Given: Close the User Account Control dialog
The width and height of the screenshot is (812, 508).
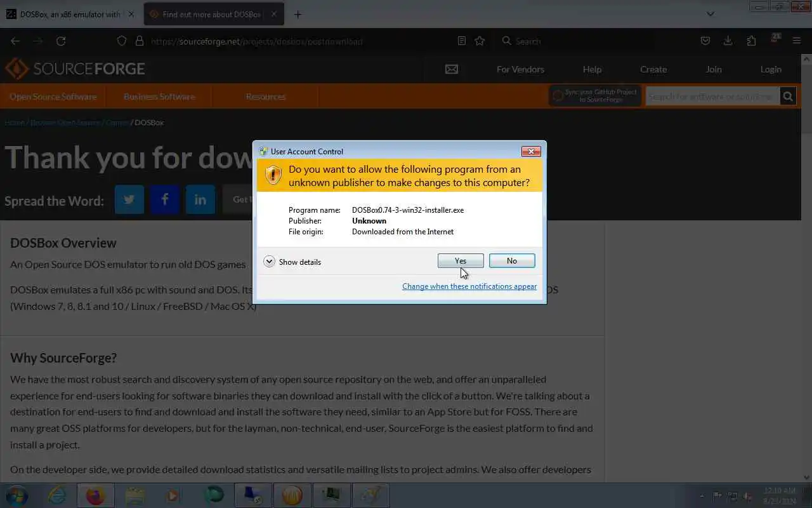Looking at the screenshot, I should pos(531,151).
